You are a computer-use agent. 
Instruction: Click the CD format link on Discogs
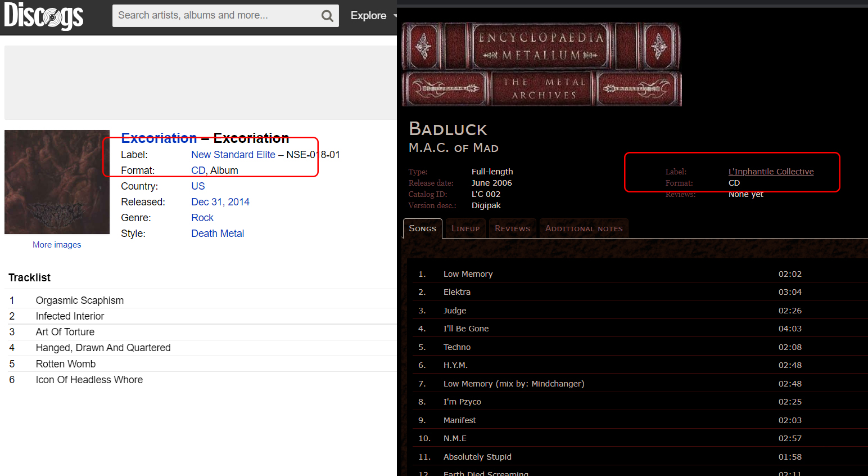tap(198, 170)
